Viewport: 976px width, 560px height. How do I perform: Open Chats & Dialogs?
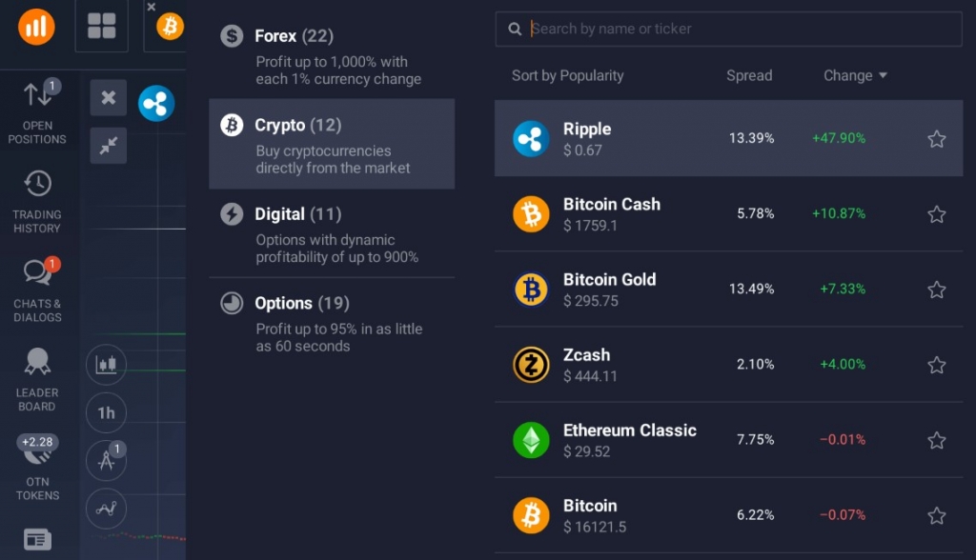(x=38, y=290)
